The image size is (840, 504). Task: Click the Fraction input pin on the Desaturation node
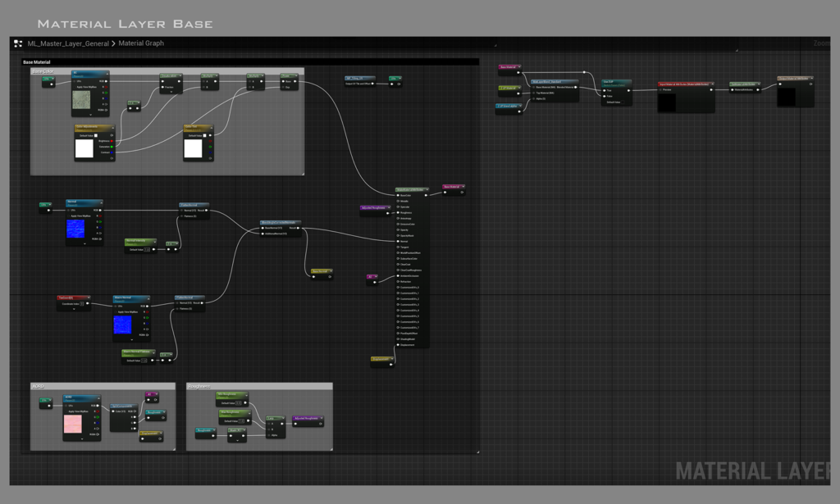point(162,87)
